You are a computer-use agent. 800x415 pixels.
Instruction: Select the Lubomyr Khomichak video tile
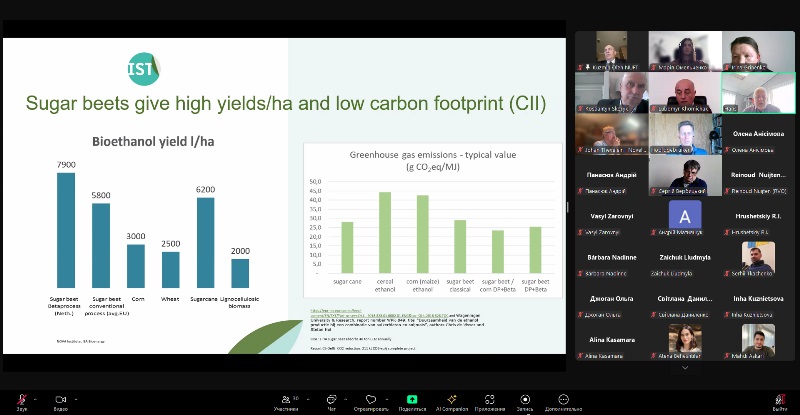[685, 93]
